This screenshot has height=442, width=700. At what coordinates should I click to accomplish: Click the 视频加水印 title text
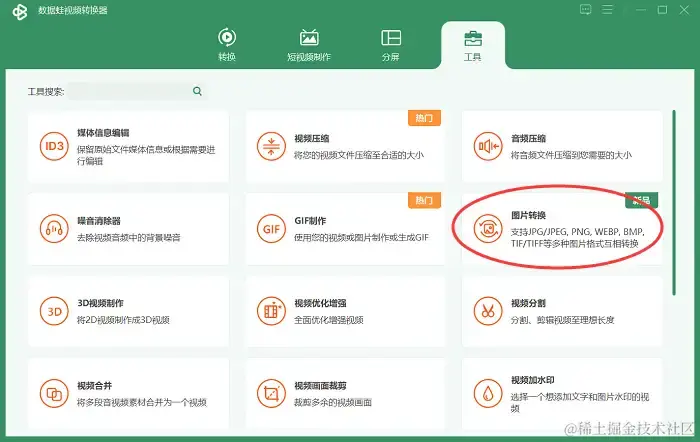tap(533, 380)
